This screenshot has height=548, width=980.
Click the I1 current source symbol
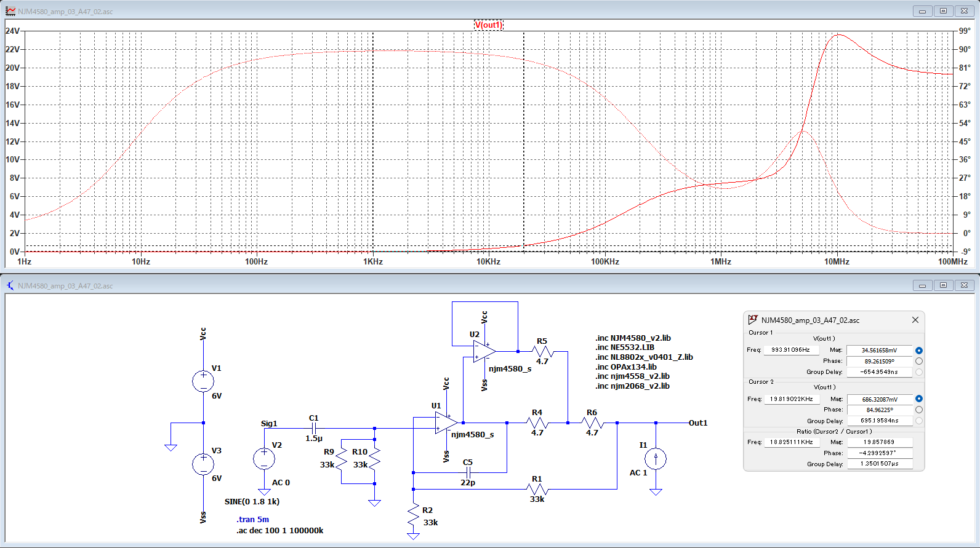pyautogui.click(x=656, y=459)
